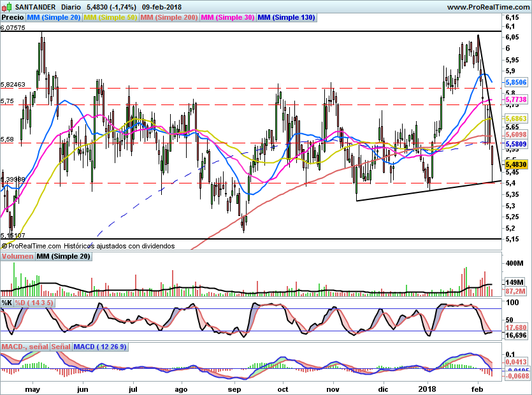Click the 16,696 stochastic value tag

coord(516,335)
